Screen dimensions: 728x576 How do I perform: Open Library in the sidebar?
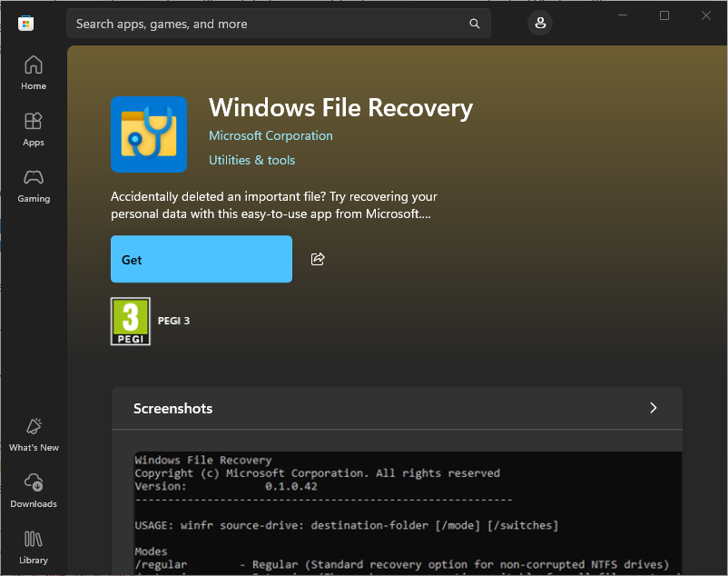click(x=34, y=547)
